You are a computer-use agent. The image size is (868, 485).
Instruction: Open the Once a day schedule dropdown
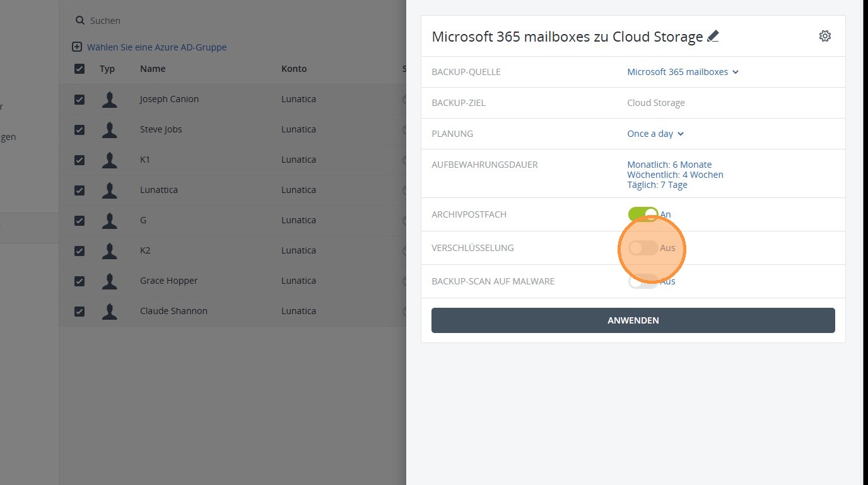click(x=655, y=134)
